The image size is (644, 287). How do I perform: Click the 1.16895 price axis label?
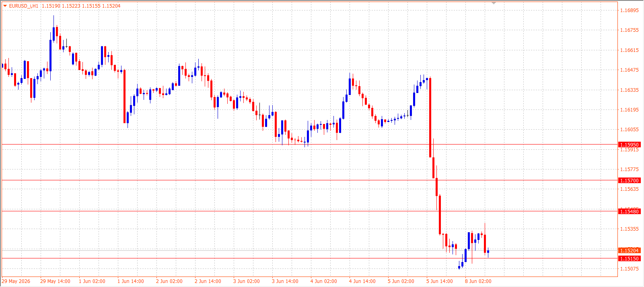point(629,10)
